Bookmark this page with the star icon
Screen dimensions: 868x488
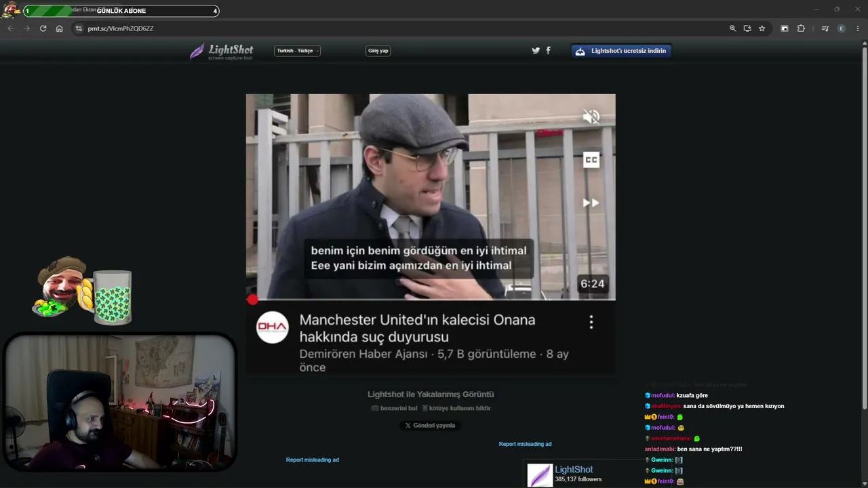(x=762, y=28)
